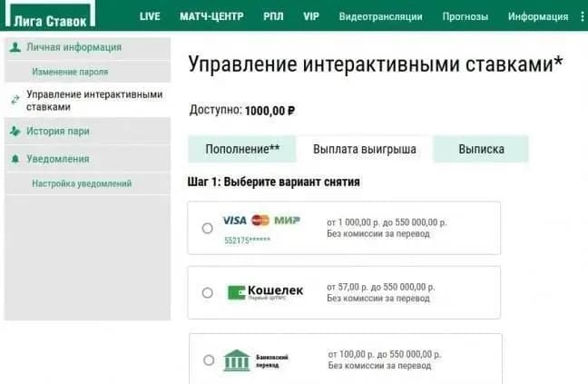Click the person icon next to Личная информация

15,47
